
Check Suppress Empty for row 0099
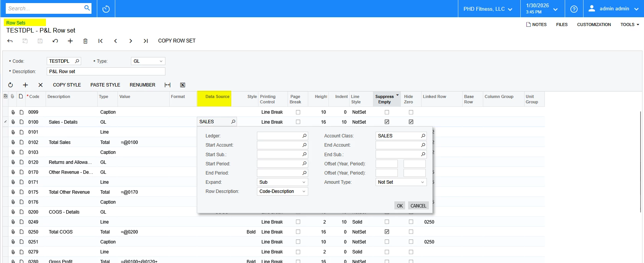(x=387, y=112)
